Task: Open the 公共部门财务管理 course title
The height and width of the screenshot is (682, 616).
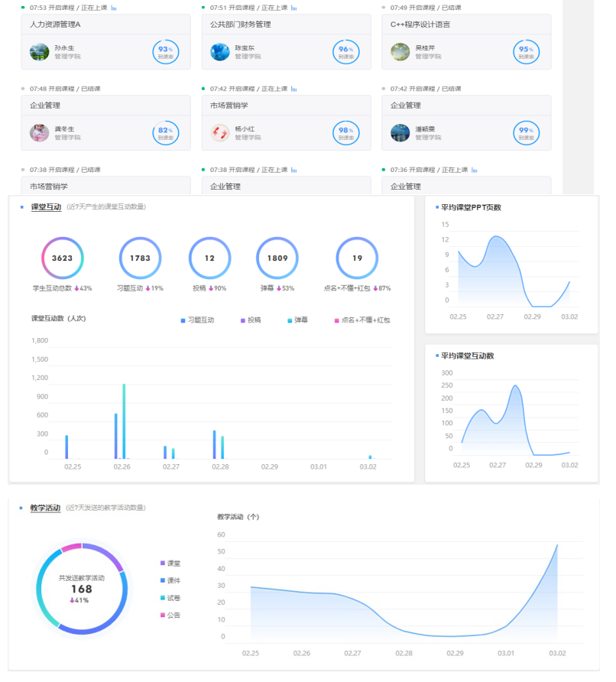Action: pyautogui.click(x=241, y=24)
